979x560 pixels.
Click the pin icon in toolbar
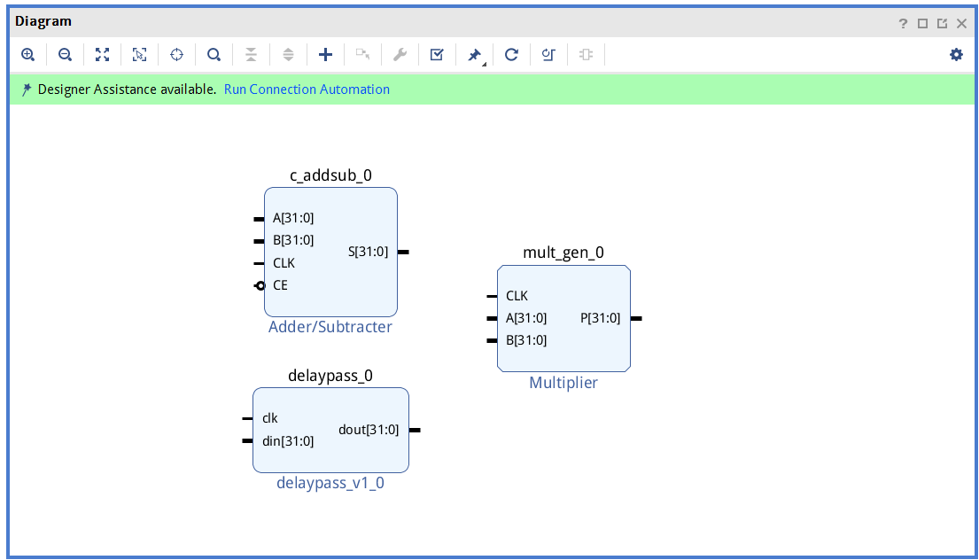tap(475, 55)
